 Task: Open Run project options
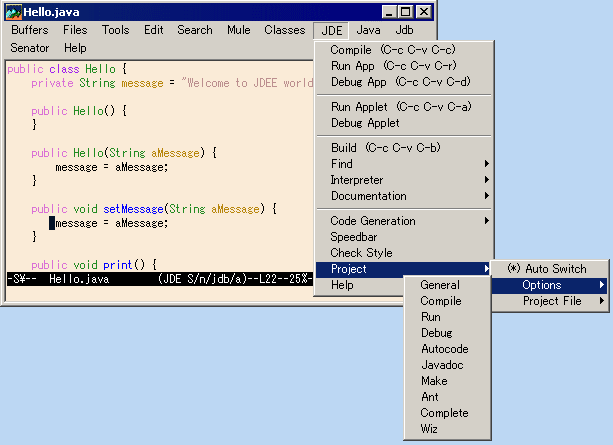click(x=447, y=317)
